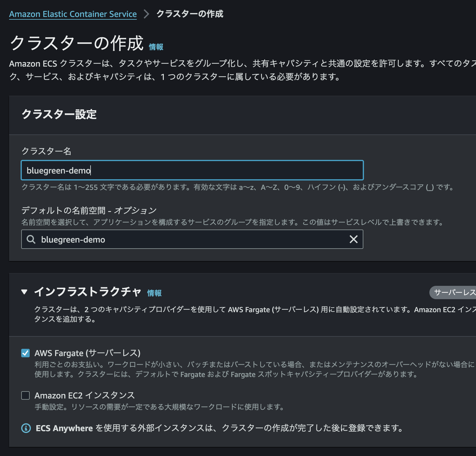Click the サーバーレス badge
This screenshot has width=476, height=456.
[453, 292]
